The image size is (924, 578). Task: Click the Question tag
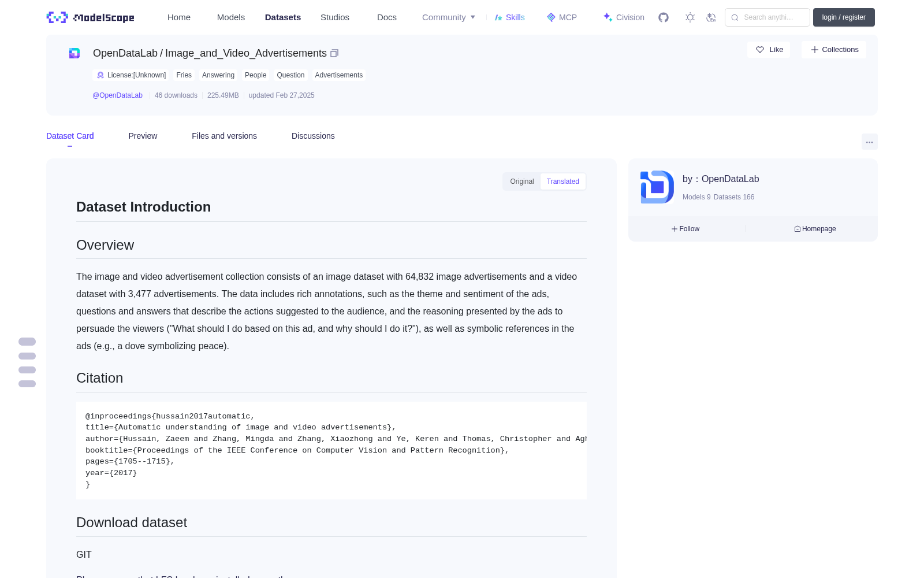[290, 75]
